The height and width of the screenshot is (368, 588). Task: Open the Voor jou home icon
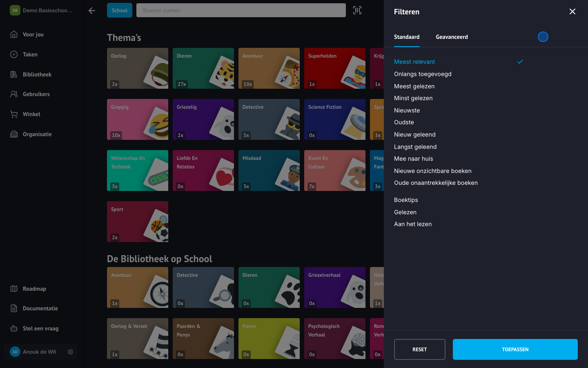coord(14,34)
